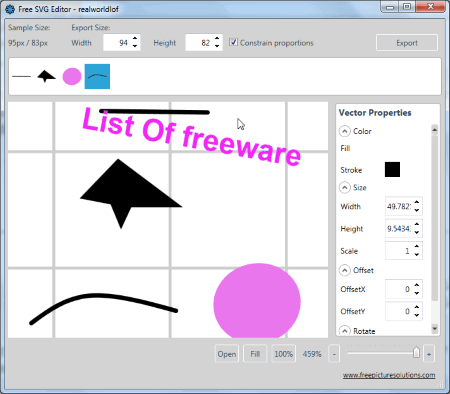Collapse the Color section

click(345, 131)
